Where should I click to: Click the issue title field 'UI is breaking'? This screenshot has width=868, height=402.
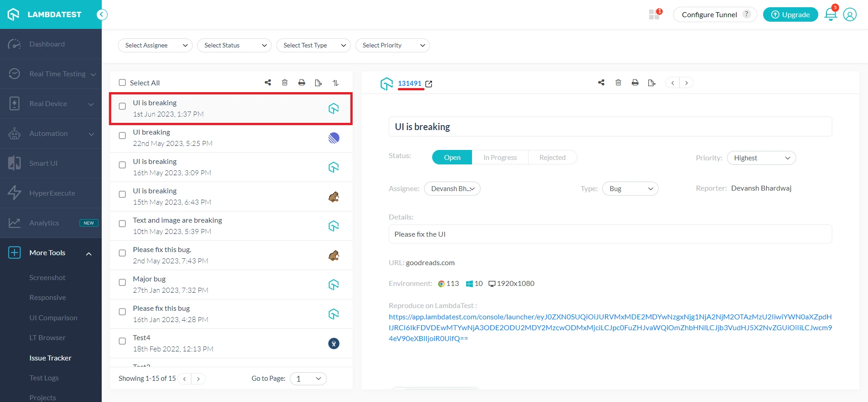point(610,127)
